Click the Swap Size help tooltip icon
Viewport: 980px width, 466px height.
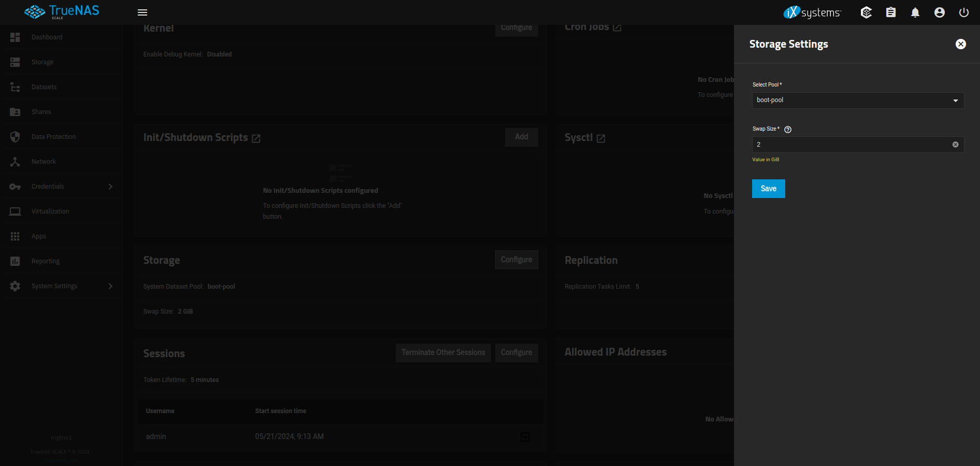click(x=788, y=130)
